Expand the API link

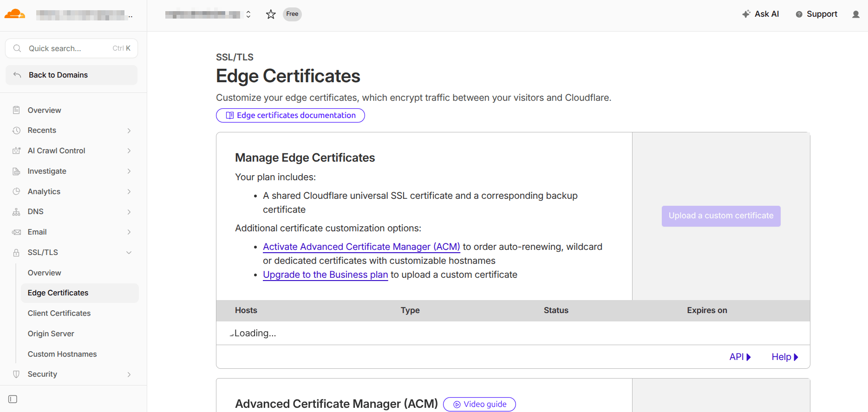tap(740, 357)
